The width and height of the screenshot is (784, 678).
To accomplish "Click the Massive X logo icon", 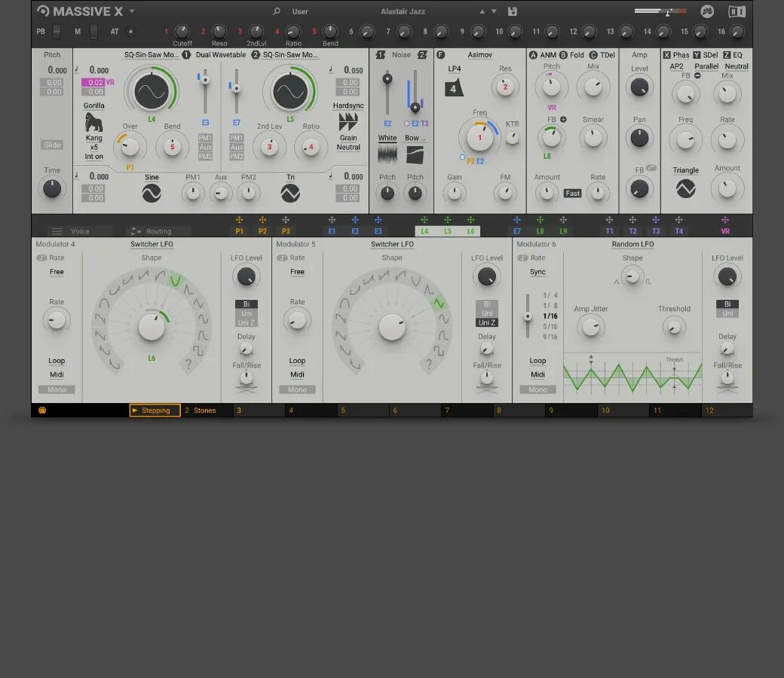I will [43, 11].
